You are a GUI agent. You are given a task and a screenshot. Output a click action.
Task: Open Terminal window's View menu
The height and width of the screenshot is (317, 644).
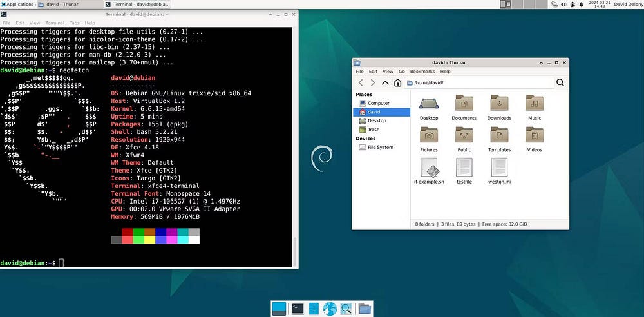coord(35,23)
